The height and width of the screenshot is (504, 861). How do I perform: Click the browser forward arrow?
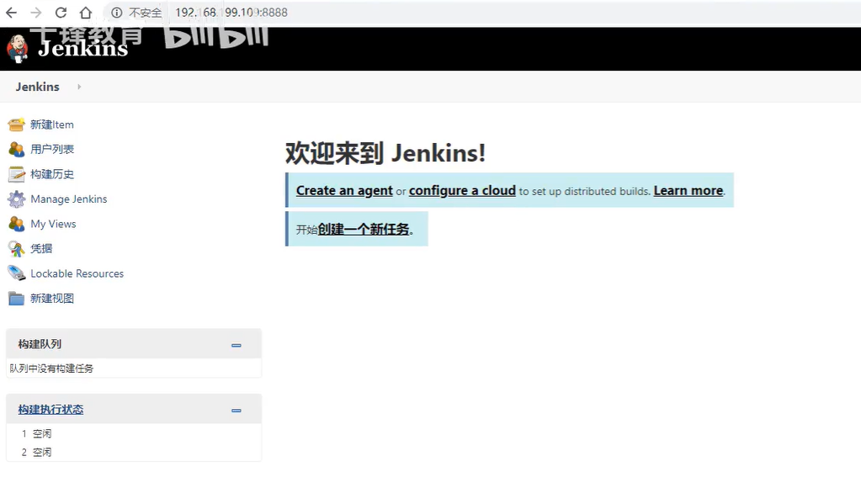point(35,12)
